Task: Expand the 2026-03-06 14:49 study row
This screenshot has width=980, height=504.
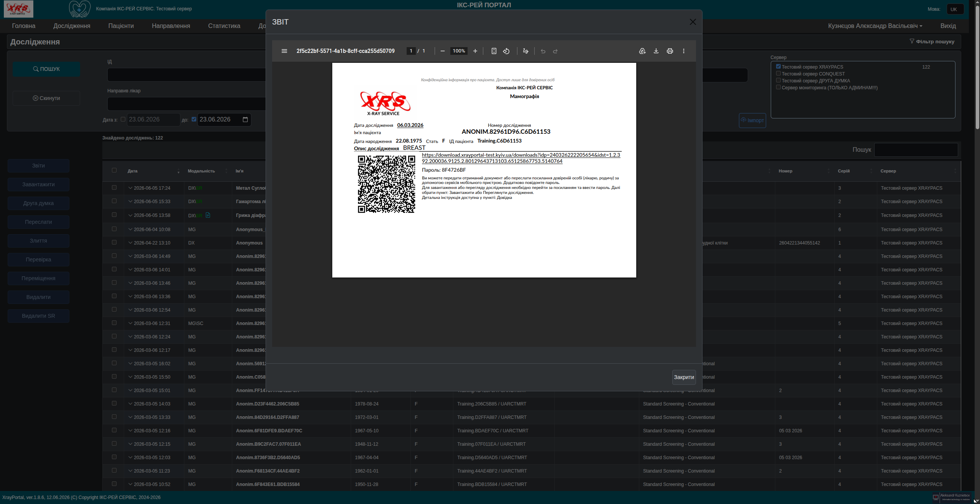Action: (x=130, y=256)
